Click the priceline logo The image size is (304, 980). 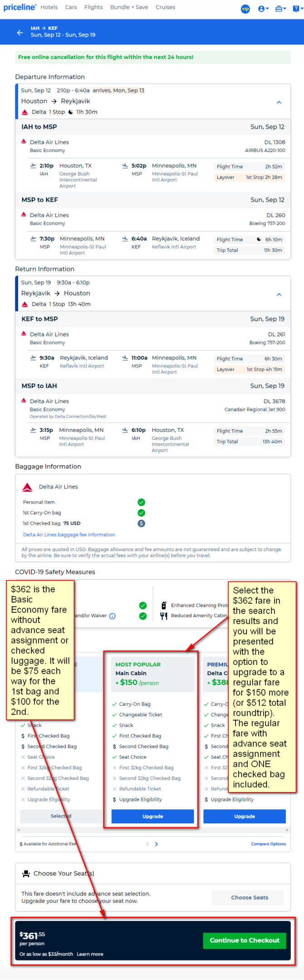coord(20,7)
